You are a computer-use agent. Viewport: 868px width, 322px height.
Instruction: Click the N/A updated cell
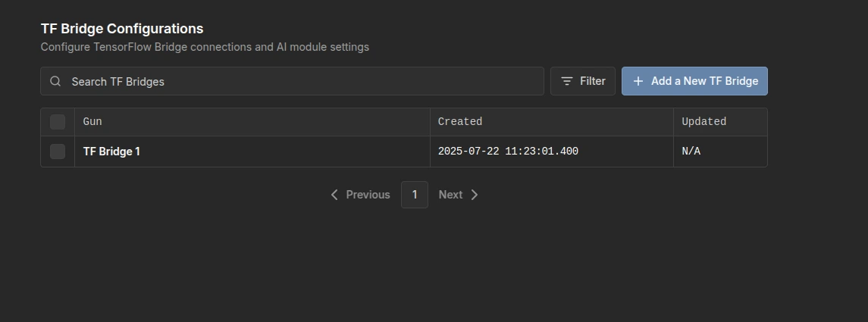691,152
